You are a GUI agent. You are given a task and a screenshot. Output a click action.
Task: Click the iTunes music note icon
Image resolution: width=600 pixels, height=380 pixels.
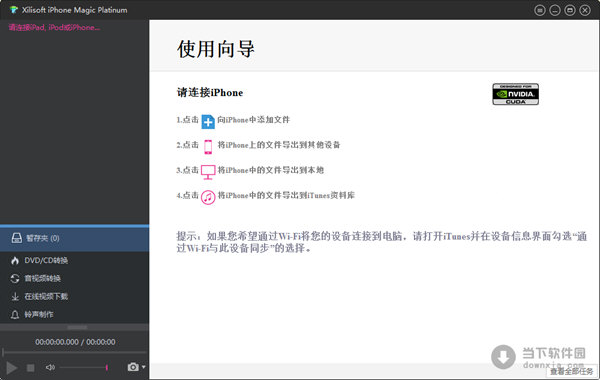208,197
